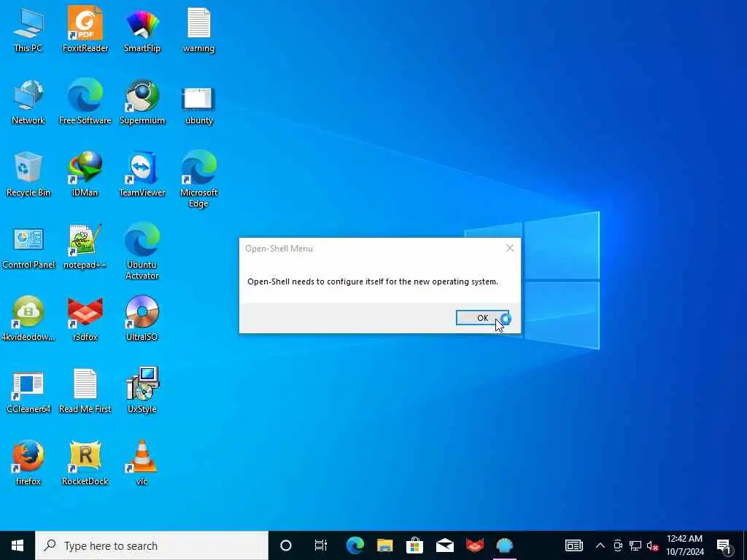
Task: Select the UltraISO disc icon
Action: coord(142,318)
